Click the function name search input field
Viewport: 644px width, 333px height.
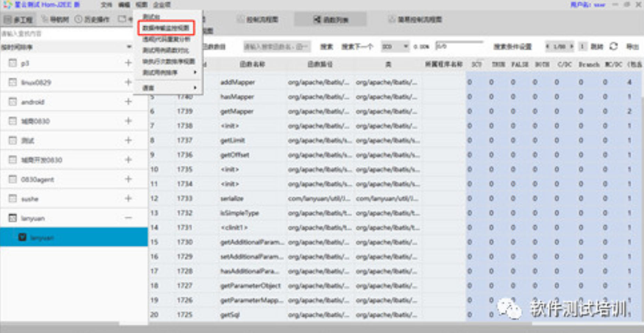click(x=277, y=46)
